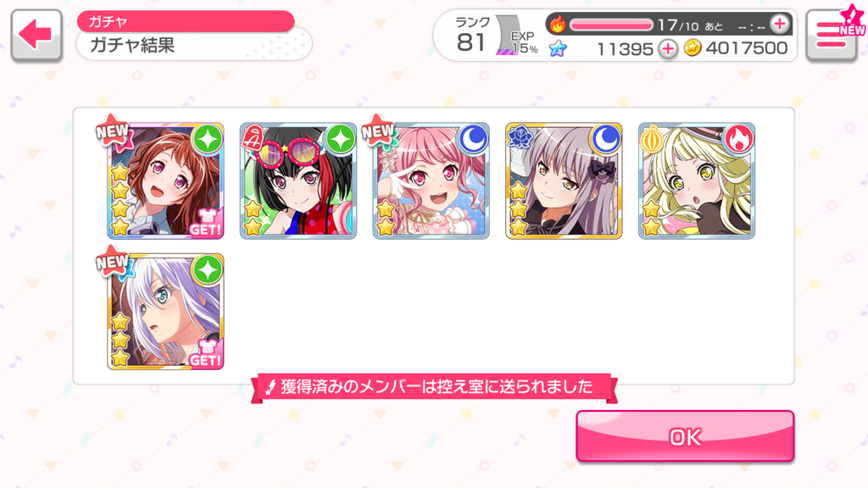
Task: Select the silver-haired three-star rose card
Action: tap(564, 181)
